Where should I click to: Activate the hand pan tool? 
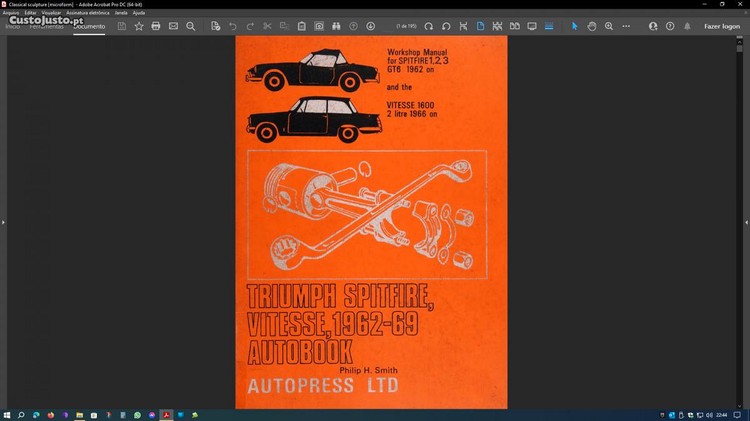[592, 26]
